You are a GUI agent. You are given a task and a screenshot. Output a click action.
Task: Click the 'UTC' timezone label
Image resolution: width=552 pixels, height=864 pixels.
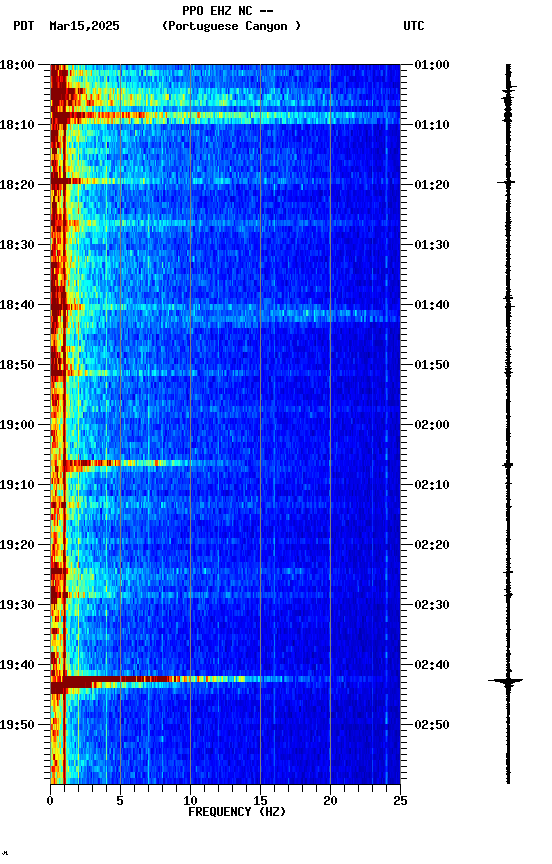(x=414, y=26)
